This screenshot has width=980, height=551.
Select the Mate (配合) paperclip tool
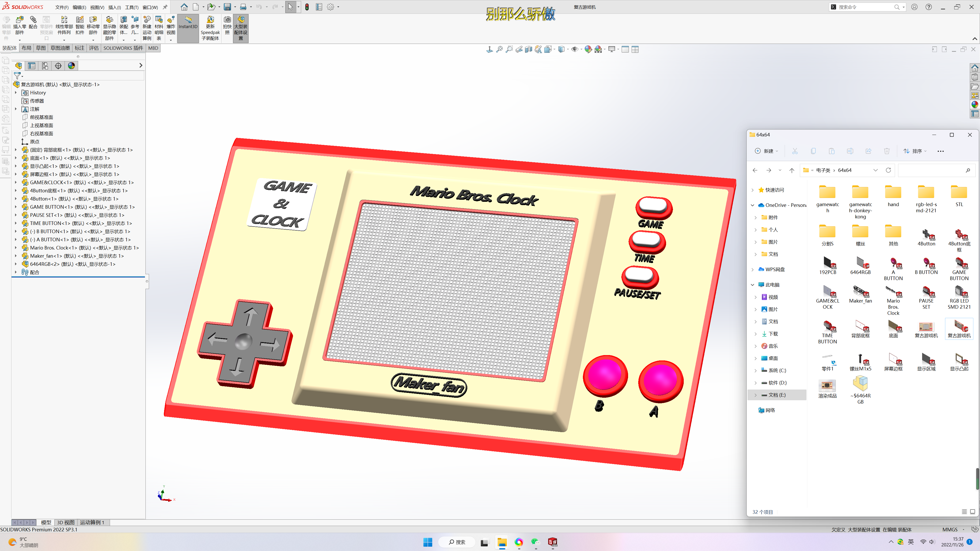pyautogui.click(x=33, y=23)
